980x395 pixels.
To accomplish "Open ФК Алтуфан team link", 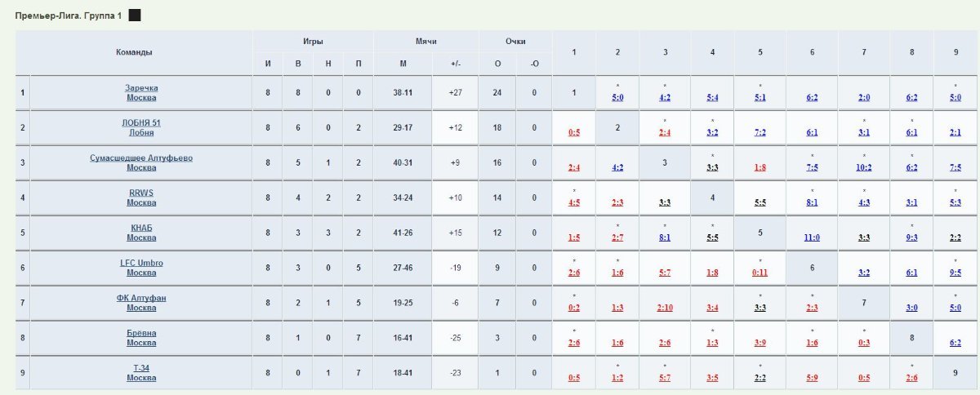I will tap(141, 298).
